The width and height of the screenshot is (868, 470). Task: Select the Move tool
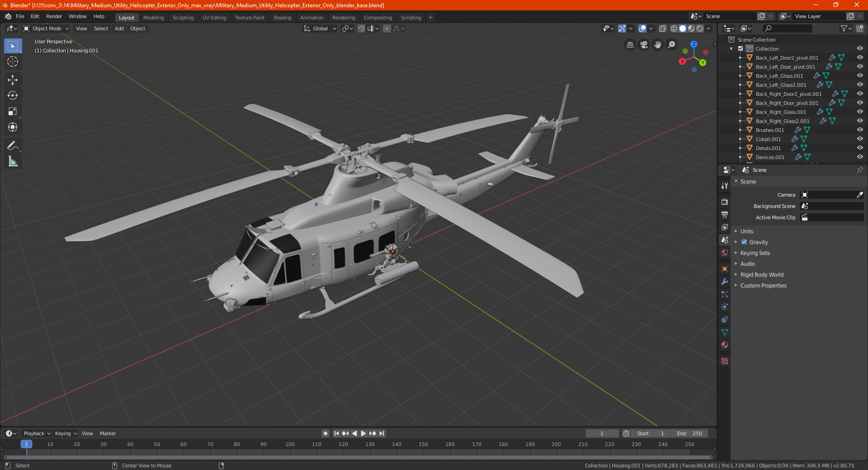[13, 80]
